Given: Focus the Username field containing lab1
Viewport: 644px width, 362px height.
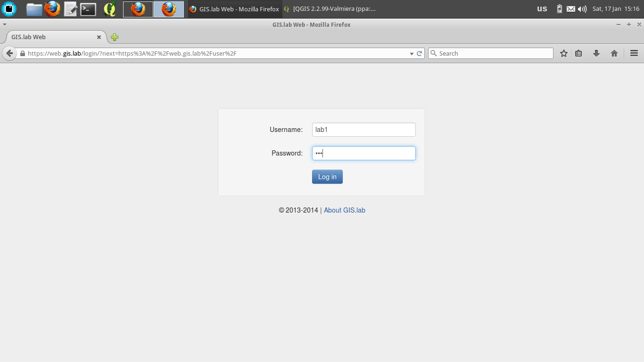Looking at the screenshot, I should [x=364, y=130].
